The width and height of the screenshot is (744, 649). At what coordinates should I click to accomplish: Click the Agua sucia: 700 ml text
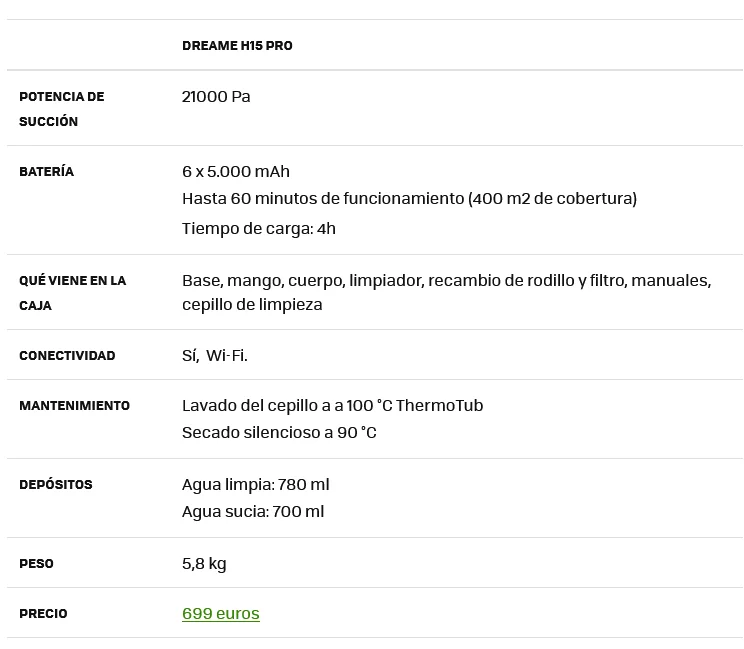pyautogui.click(x=252, y=511)
